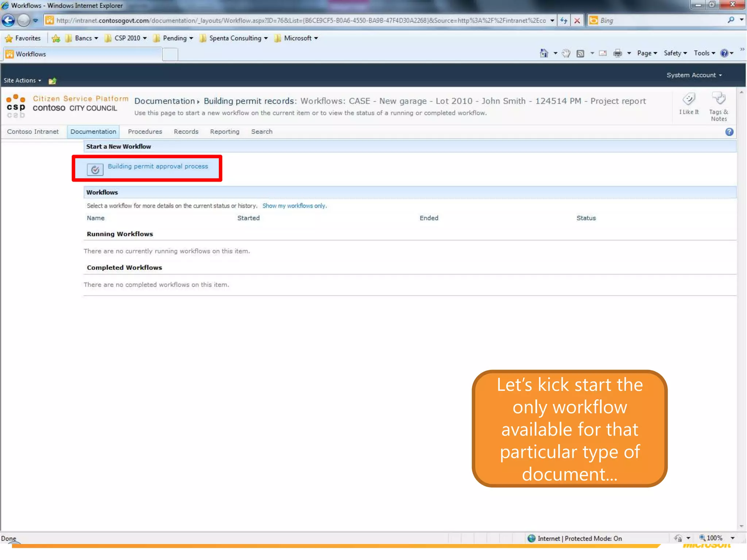Click the search magnifier icon
Image resolution: width=747 pixels, height=560 pixels.
[731, 20]
